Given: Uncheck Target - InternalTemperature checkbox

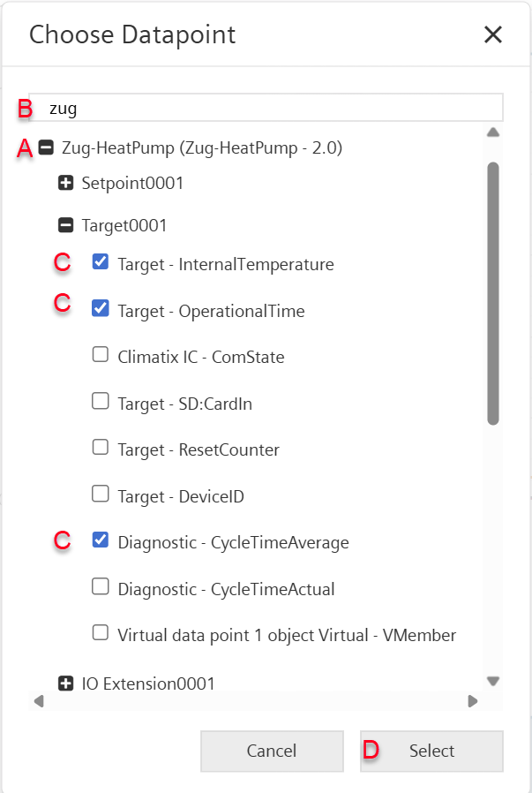Looking at the screenshot, I should point(101,262).
